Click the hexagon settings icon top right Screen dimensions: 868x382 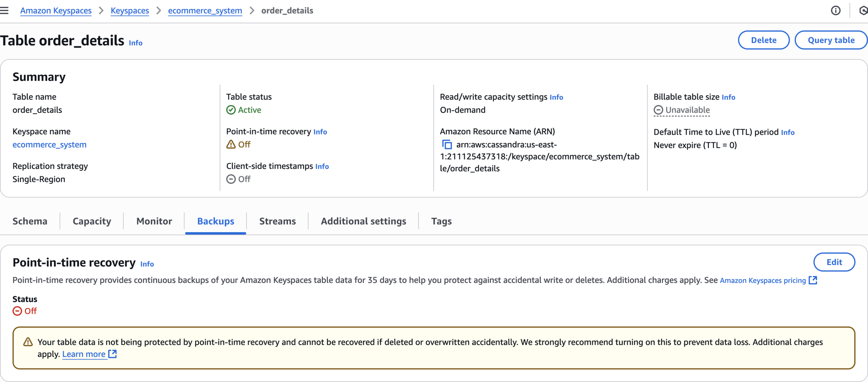[x=863, y=11]
